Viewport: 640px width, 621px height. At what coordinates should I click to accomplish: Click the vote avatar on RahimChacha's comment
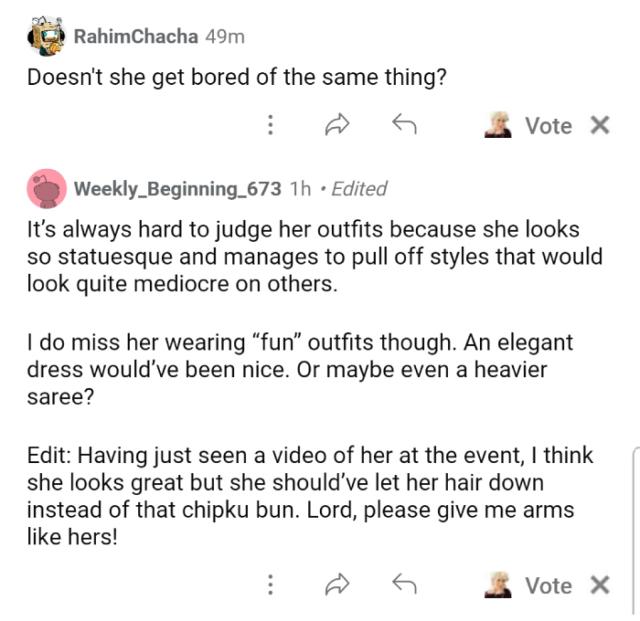click(497, 126)
